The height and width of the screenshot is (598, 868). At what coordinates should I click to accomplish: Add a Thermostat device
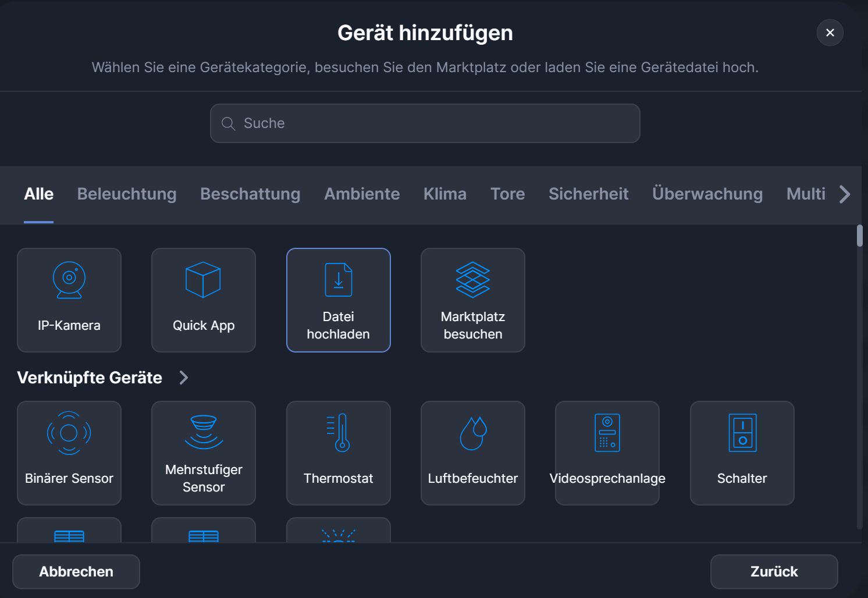tap(338, 453)
